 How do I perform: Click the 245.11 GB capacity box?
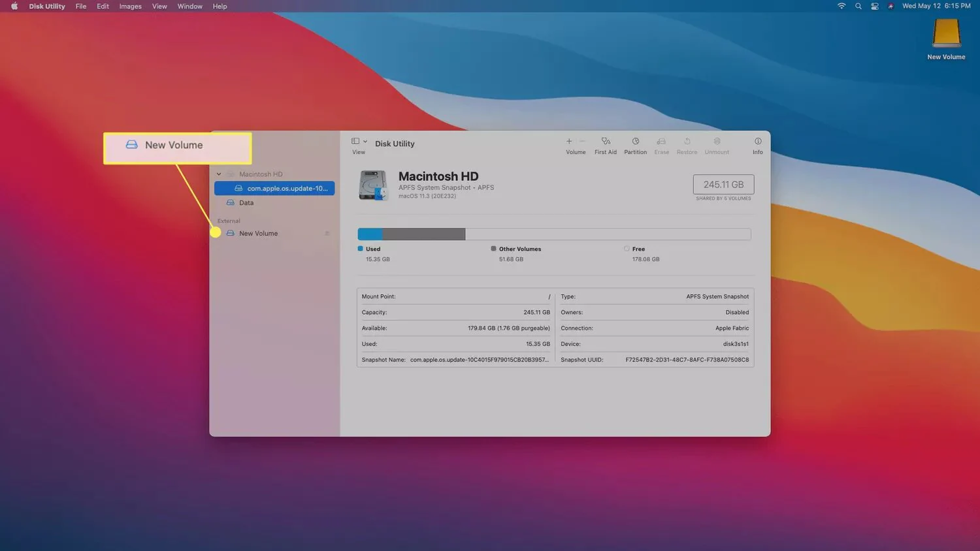(723, 184)
